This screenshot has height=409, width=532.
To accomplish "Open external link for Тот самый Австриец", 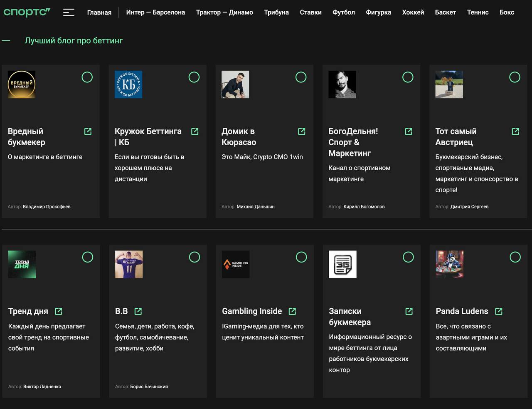I will point(515,131).
